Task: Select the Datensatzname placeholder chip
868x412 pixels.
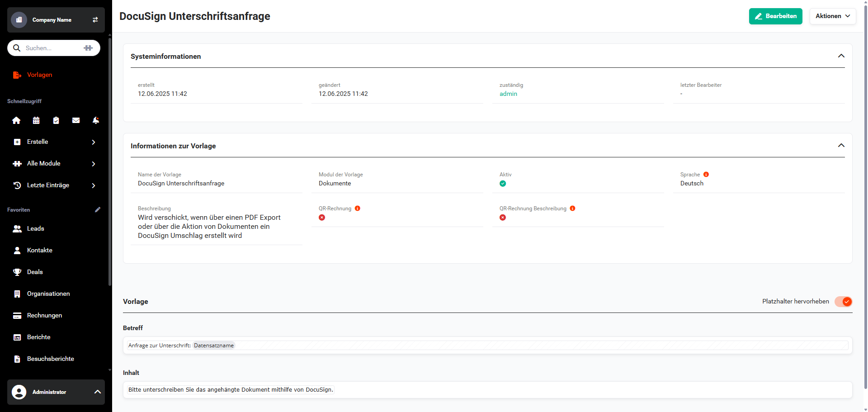Action: click(214, 346)
